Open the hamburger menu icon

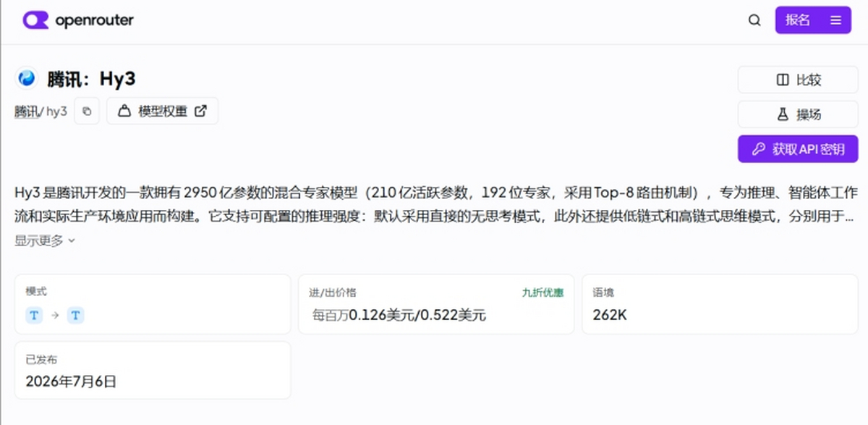[x=835, y=20]
